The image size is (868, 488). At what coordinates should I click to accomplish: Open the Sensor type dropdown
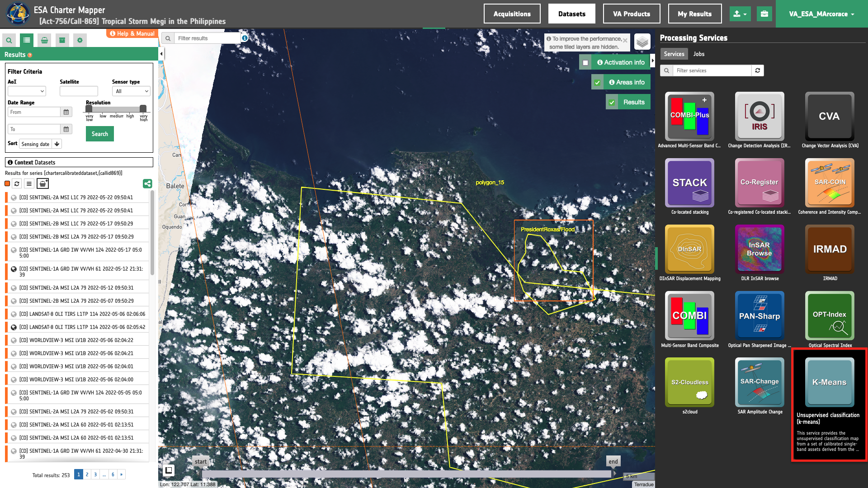tap(131, 91)
